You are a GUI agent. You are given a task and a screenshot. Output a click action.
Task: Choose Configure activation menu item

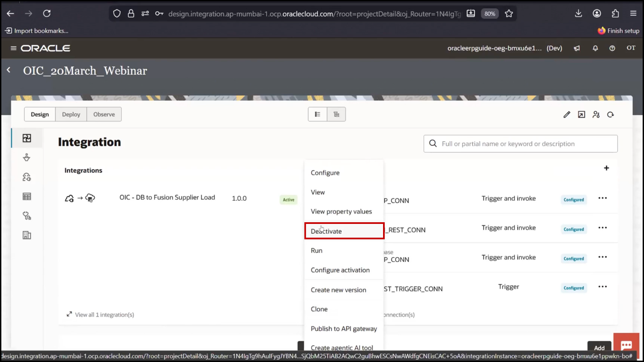click(344, 270)
